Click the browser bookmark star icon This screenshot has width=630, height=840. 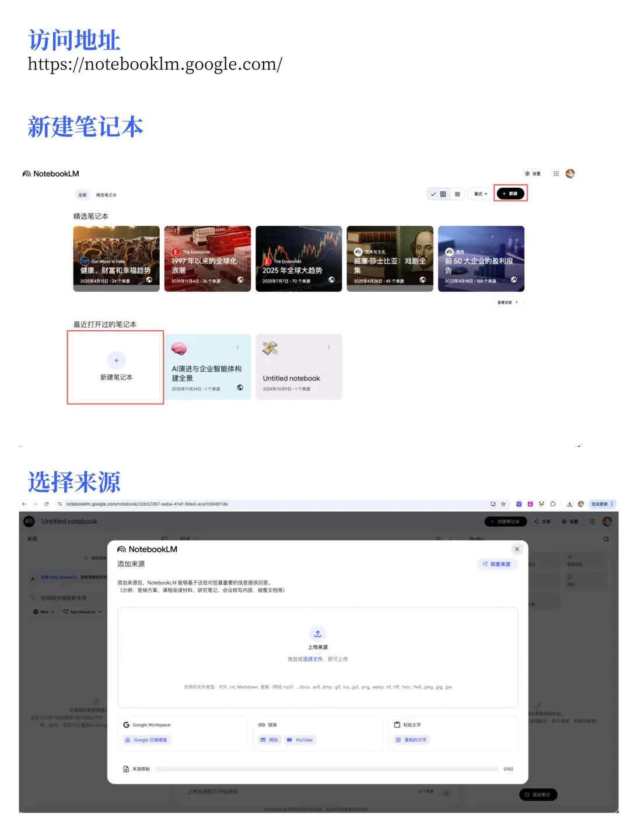(503, 504)
